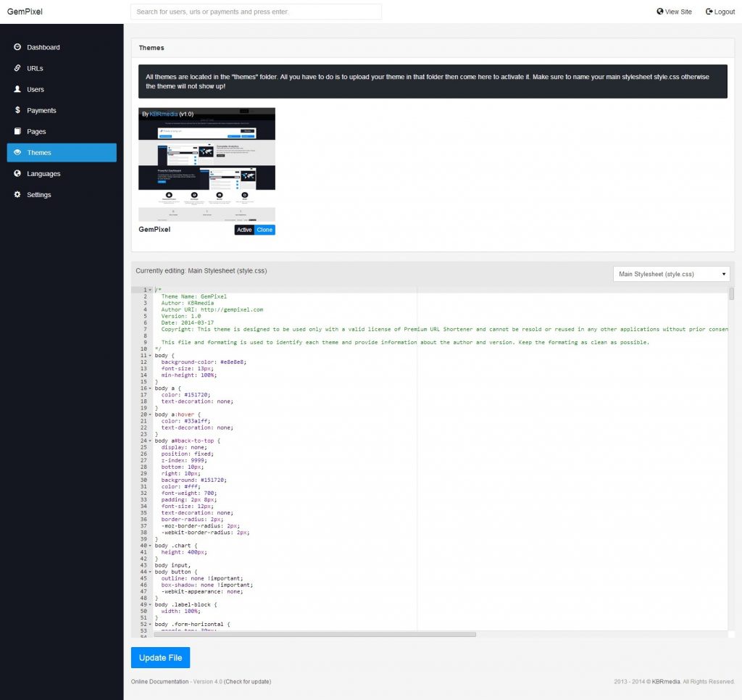Click the Payments dollar icon

[x=17, y=110]
